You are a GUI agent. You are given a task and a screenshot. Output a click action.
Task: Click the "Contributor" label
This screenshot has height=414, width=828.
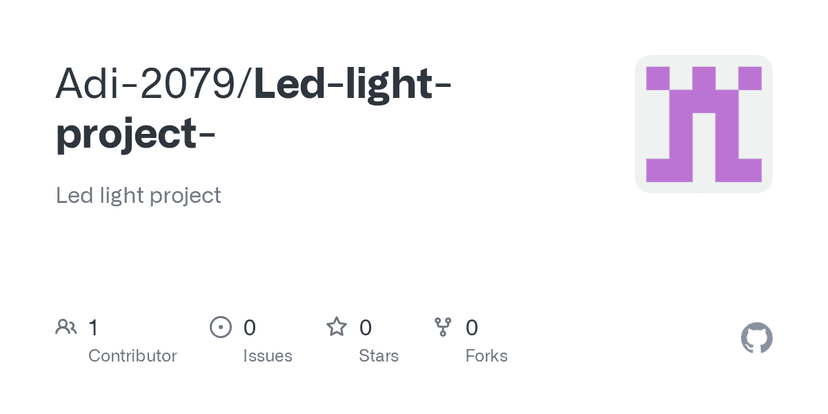132,356
